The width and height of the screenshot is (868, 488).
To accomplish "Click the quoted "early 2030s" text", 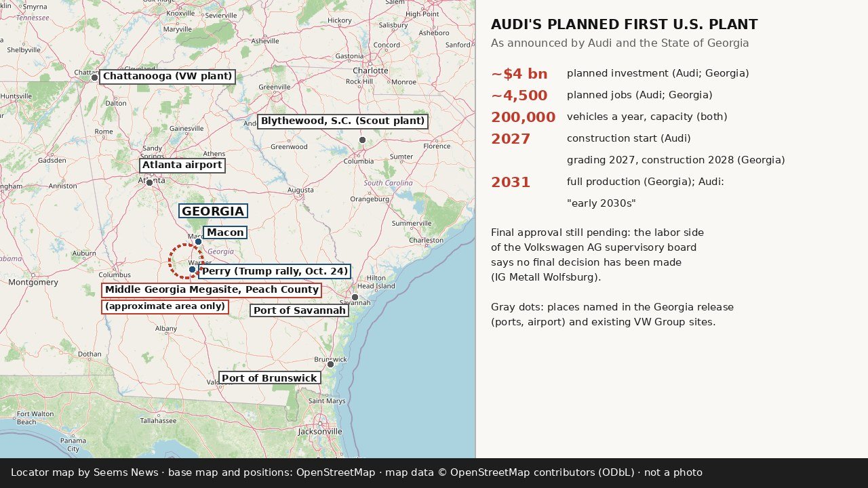I will (x=601, y=203).
